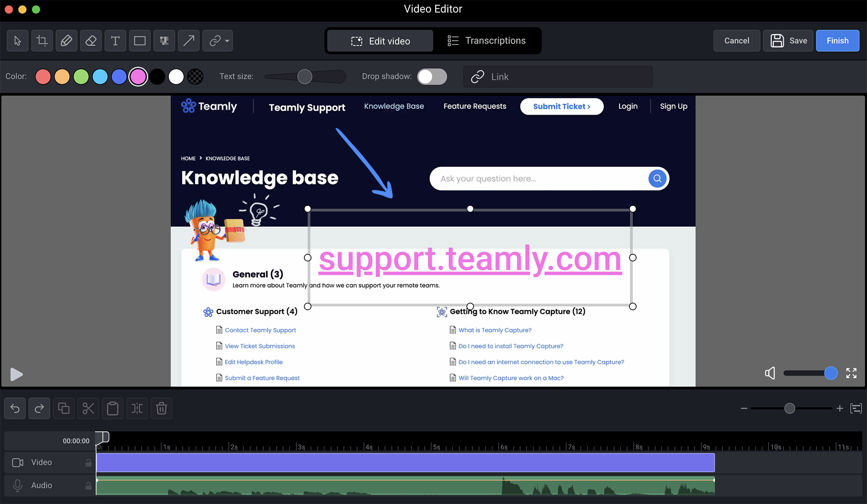867x504 pixels.
Task: Enter fullscreen preview mode
Action: [852, 373]
